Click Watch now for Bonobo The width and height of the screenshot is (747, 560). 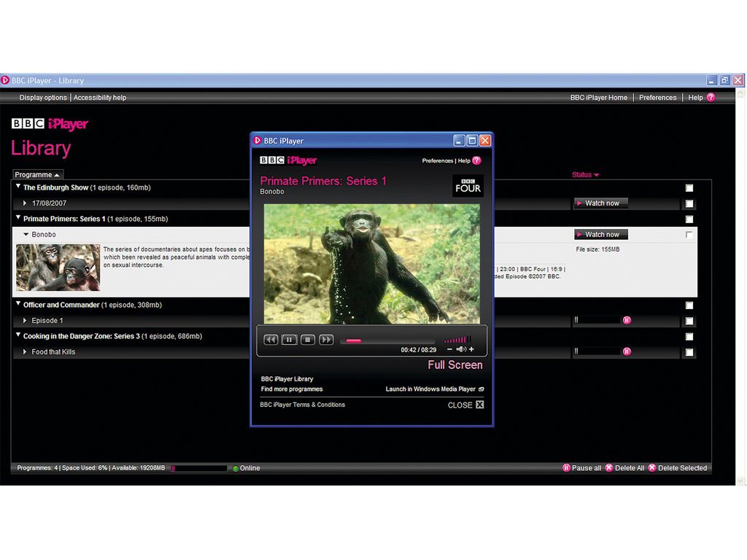600,234
